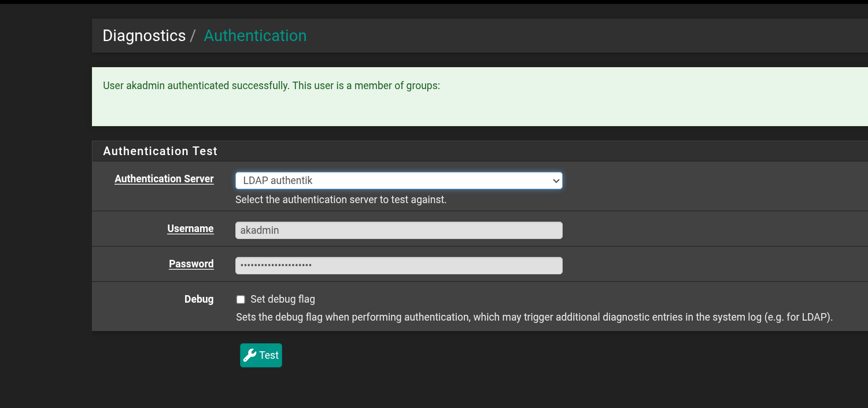Screen dimensions: 868x408
Task: Click the 'authenticated successfully' message text
Action: point(271,86)
